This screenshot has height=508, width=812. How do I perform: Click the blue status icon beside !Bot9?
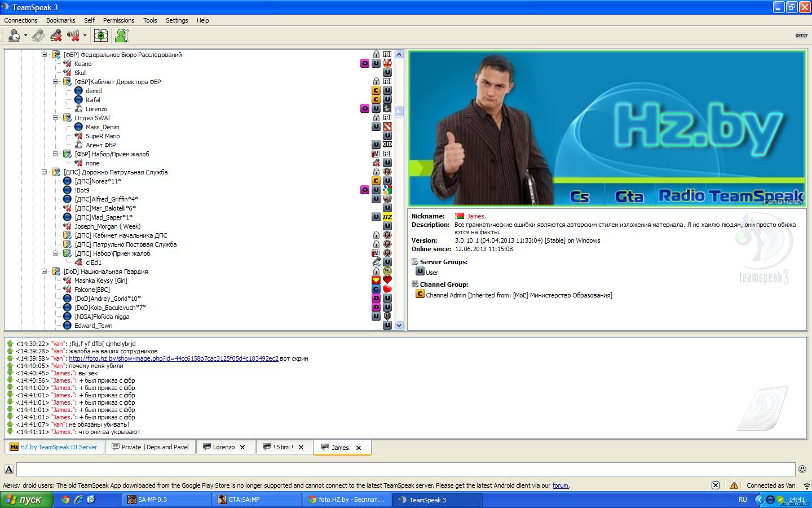click(67, 190)
